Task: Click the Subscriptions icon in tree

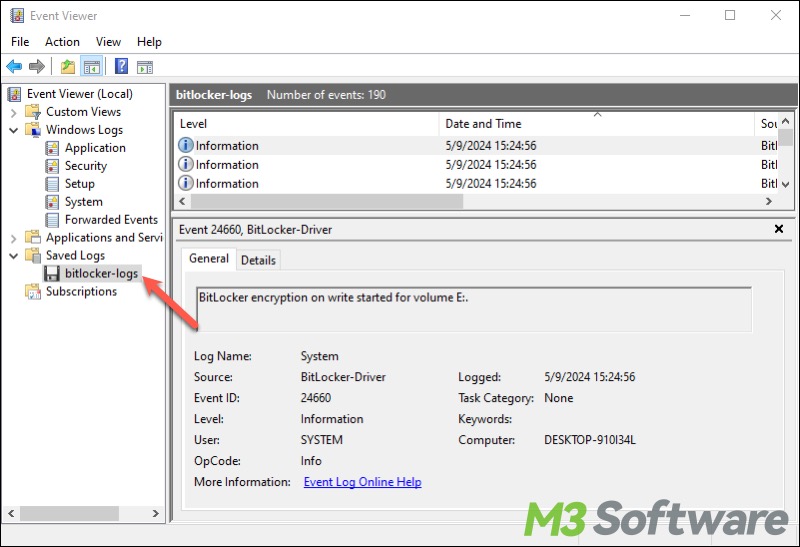Action: [x=33, y=291]
